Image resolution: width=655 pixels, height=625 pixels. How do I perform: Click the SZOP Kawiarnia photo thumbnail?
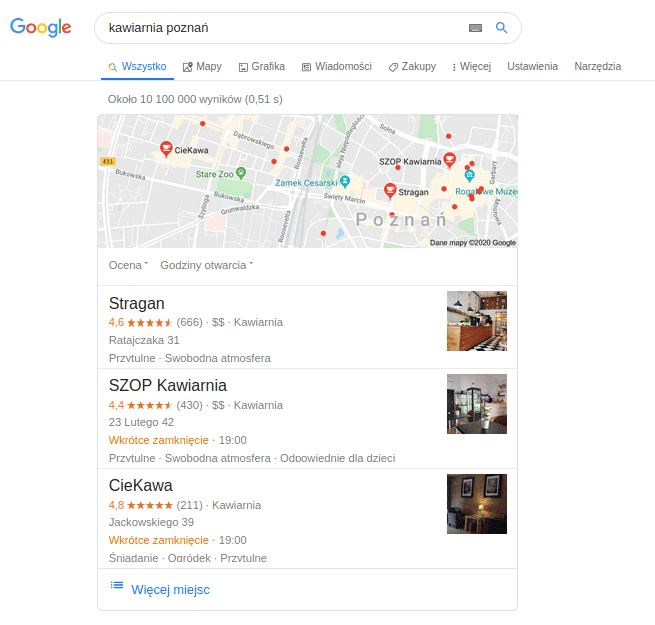pos(477,404)
